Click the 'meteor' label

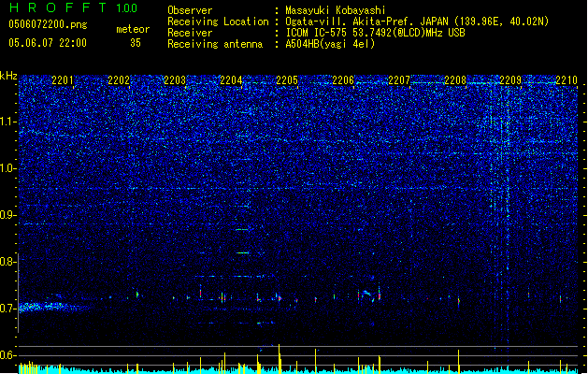click(x=133, y=29)
